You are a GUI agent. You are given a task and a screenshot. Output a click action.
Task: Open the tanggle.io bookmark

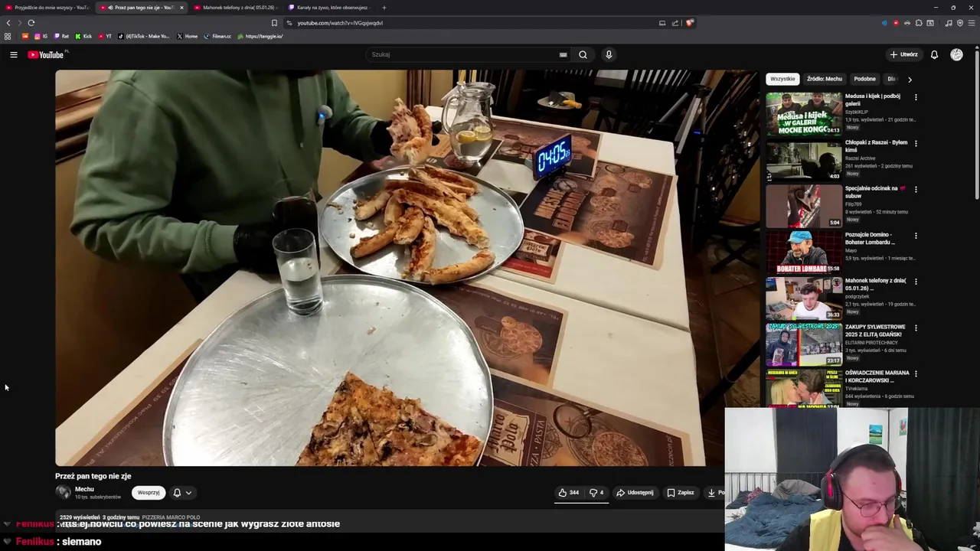tap(260, 36)
